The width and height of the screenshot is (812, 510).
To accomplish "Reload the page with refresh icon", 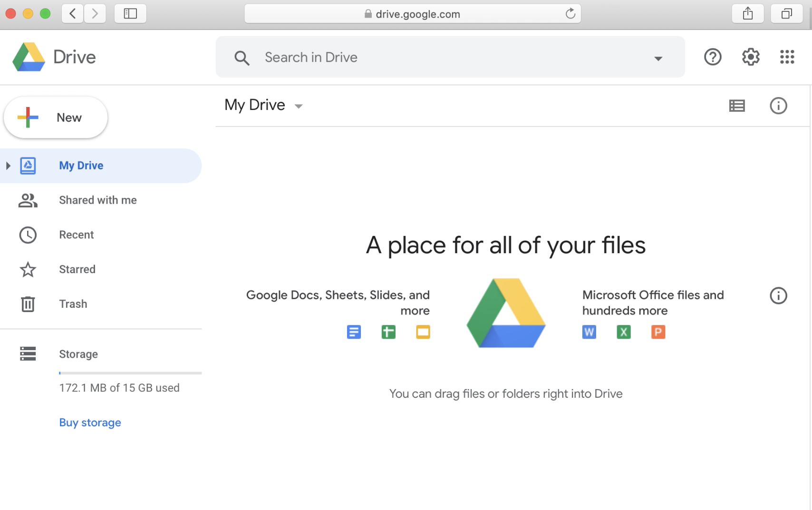I will click(x=570, y=14).
